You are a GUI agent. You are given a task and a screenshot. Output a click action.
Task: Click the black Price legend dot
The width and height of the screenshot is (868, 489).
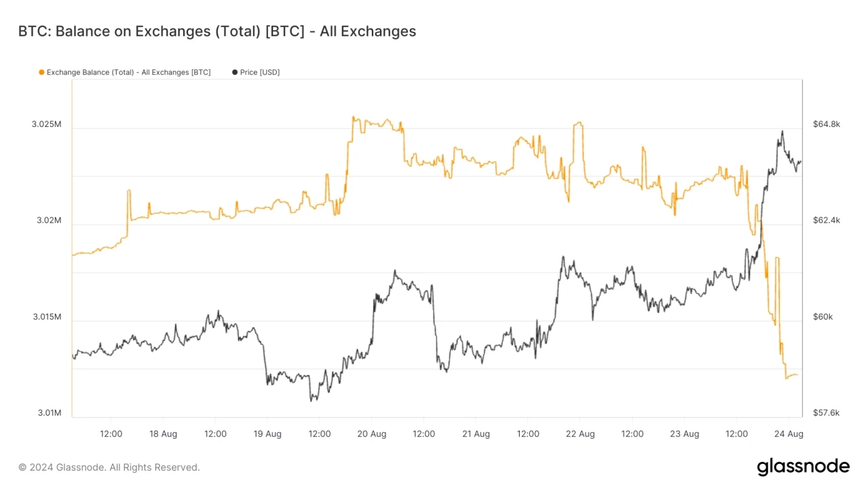coord(235,72)
